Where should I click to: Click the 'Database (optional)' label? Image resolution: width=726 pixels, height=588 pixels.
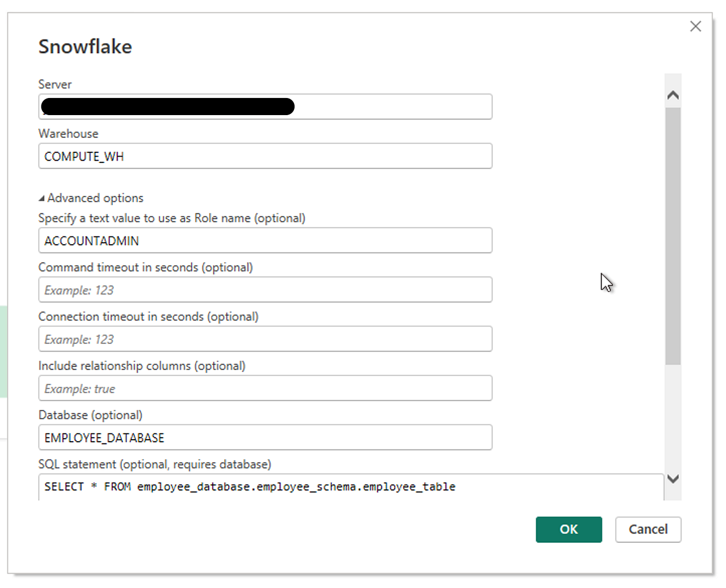[91, 415]
